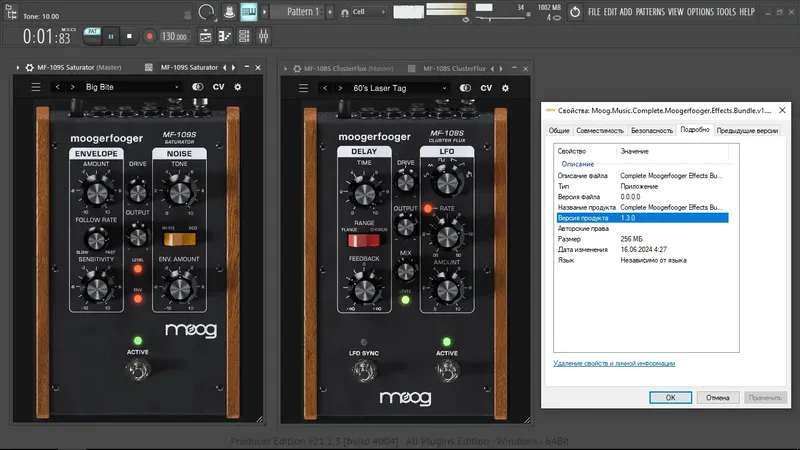Pause playback in transport bar
The image size is (800, 450).
pos(111,37)
